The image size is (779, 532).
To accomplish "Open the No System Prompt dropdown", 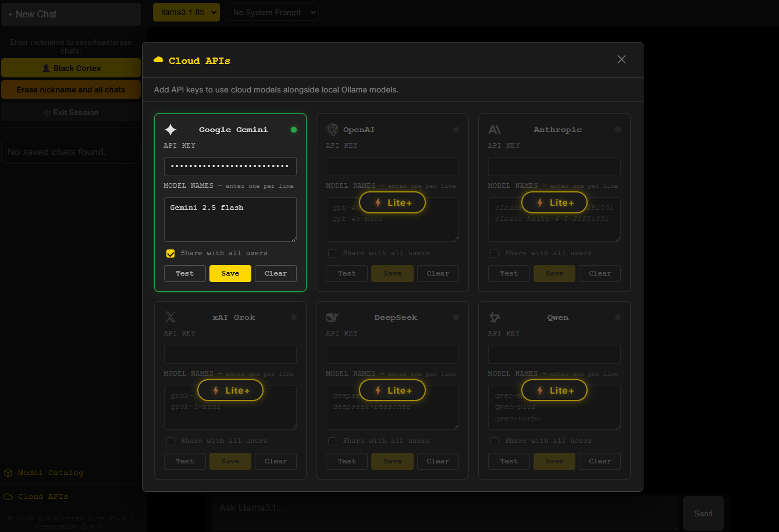I will [x=272, y=12].
